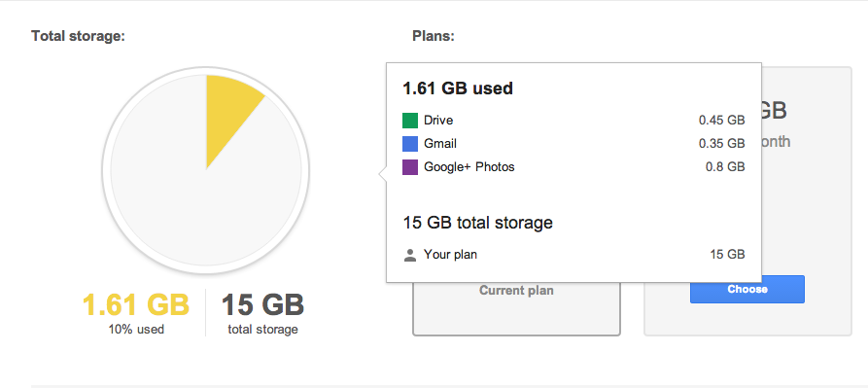Click the Drive row label in popup
868x388 pixels.
point(438,121)
